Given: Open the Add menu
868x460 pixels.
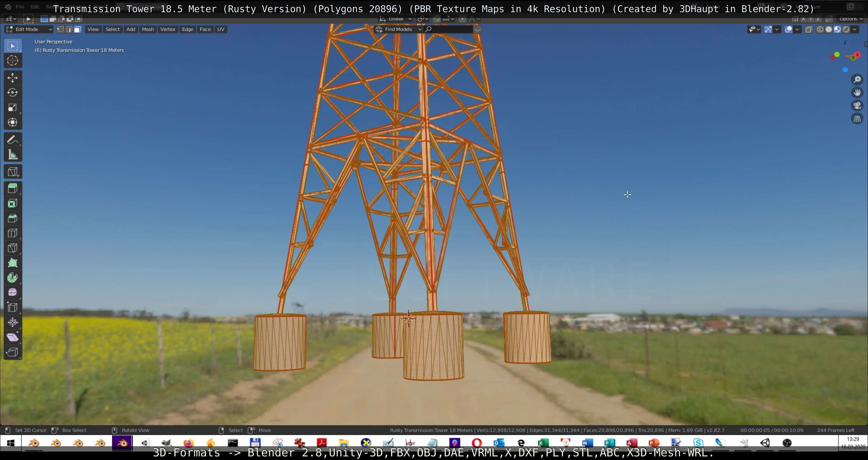Looking at the screenshot, I should point(131,29).
